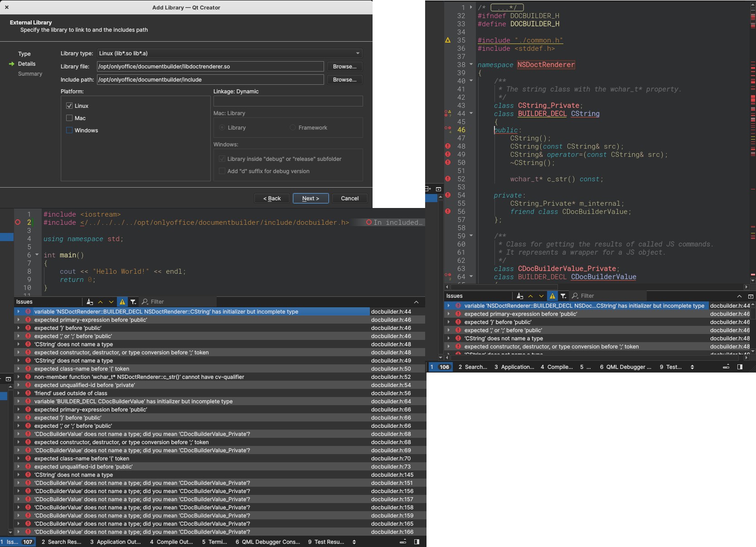The width and height of the screenshot is (756, 547).
Task: Click the underlined CDocBuilderValue on line 64
Action: click(x=603, y=276)
